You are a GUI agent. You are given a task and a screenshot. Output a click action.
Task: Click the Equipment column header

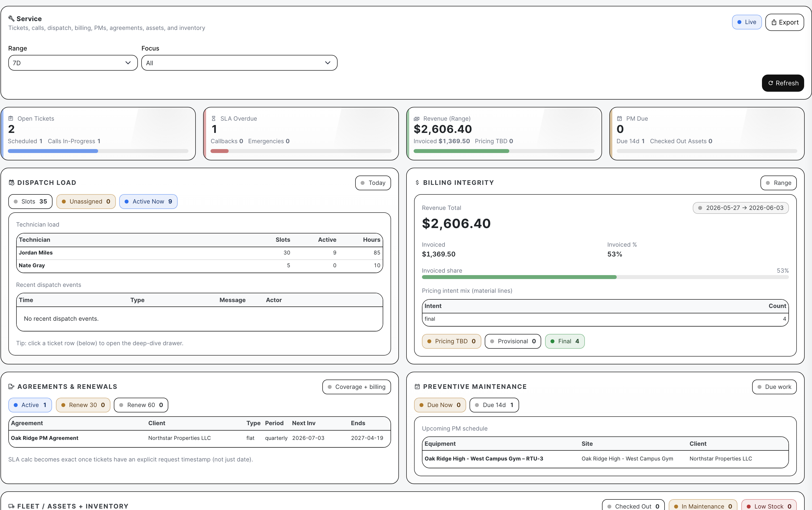click(440, 444)
